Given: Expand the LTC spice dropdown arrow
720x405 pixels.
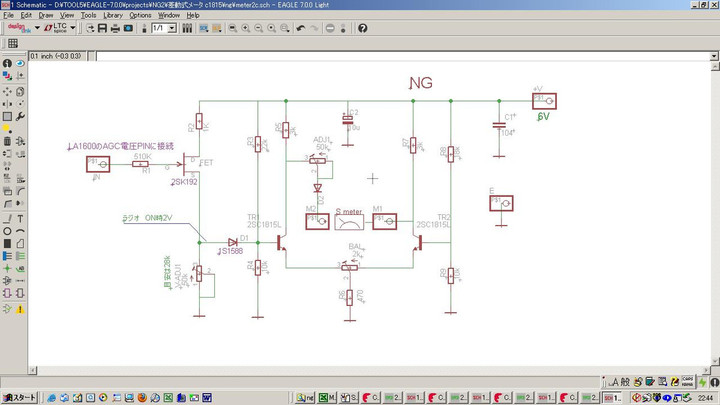Looking at the screenshot, I should (x=75, y=28).
